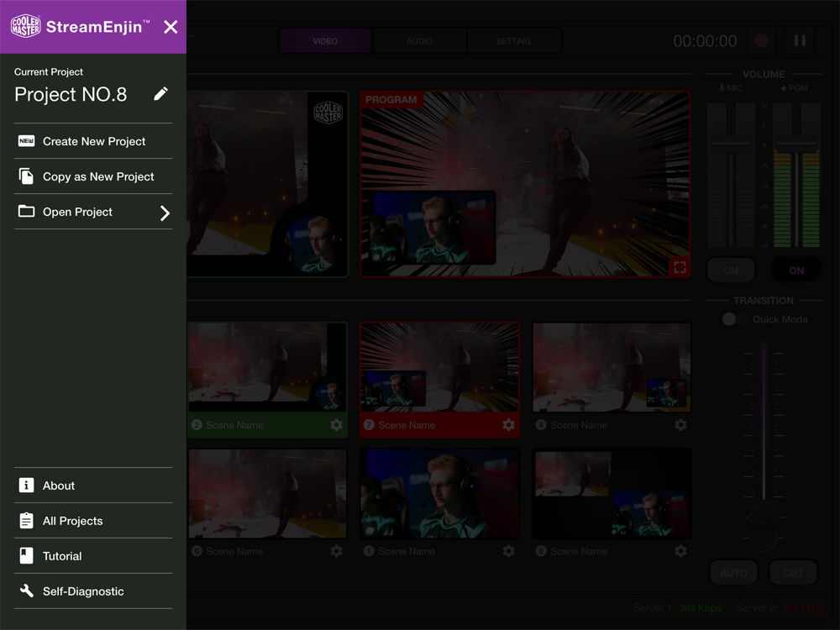Open settings gear for scene 8

coord(681,551)
